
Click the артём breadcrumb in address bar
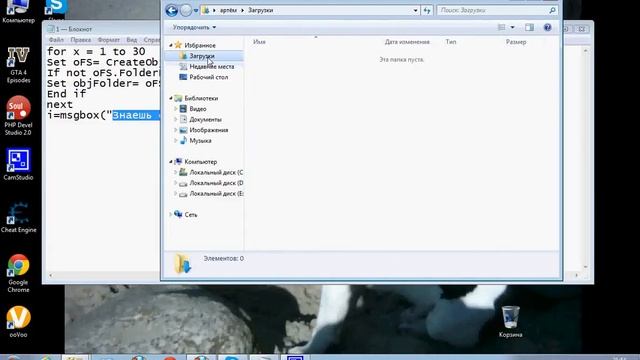(228, 11)
